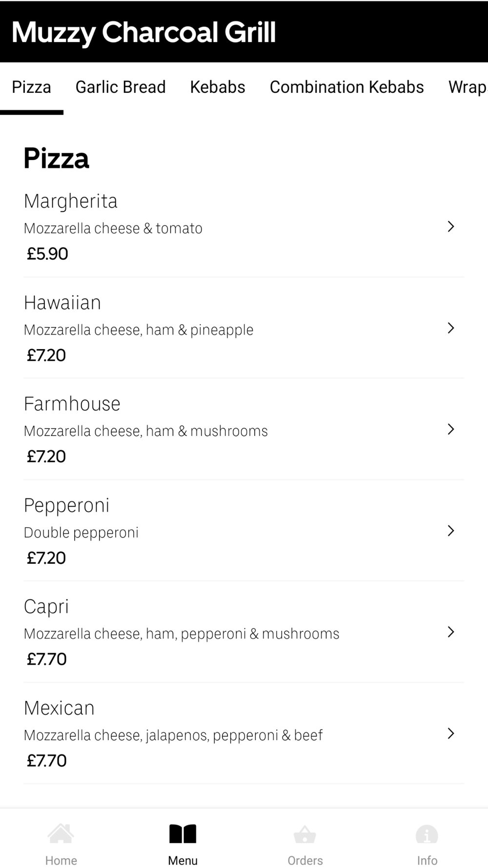Tap the Info circle icon

tap(427, 834)
